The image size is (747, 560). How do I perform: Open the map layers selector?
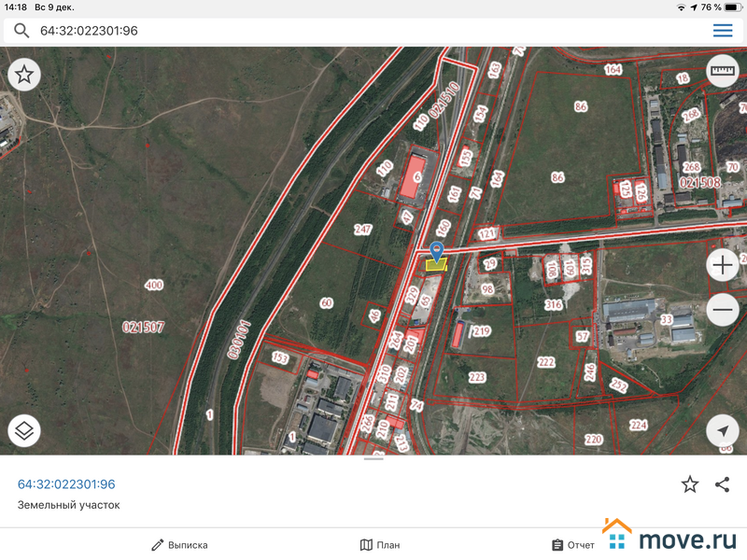24,430
